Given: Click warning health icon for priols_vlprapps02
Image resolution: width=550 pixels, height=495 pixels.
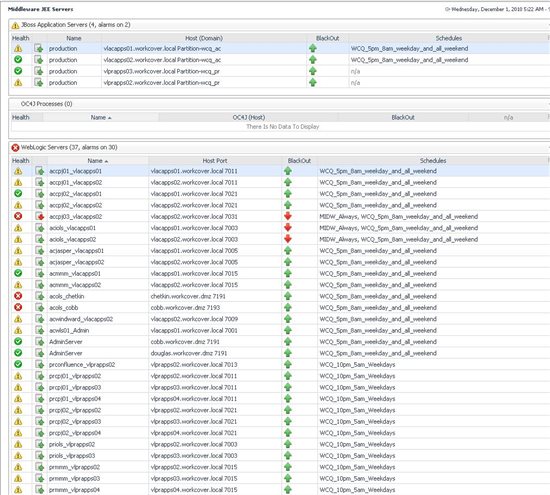Looking at the screenshot, I should coord(18,444).
